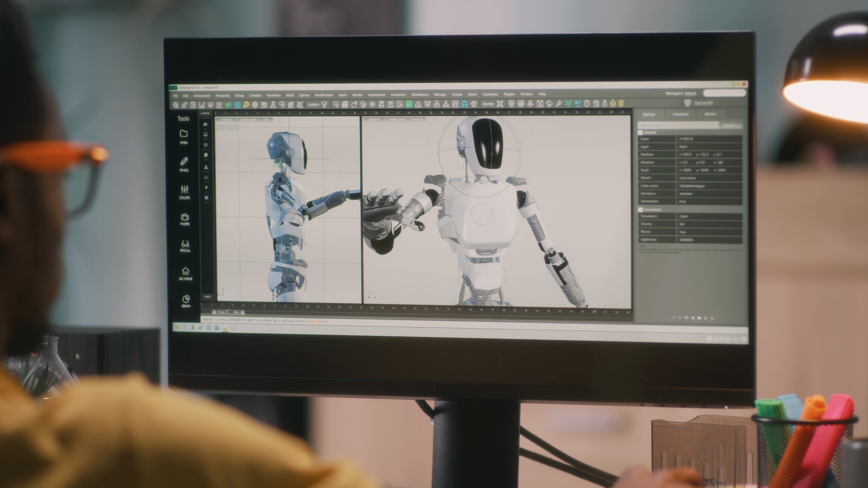Switch to the Transform tab
Viewport: 868px width, 488px height.
680,114
